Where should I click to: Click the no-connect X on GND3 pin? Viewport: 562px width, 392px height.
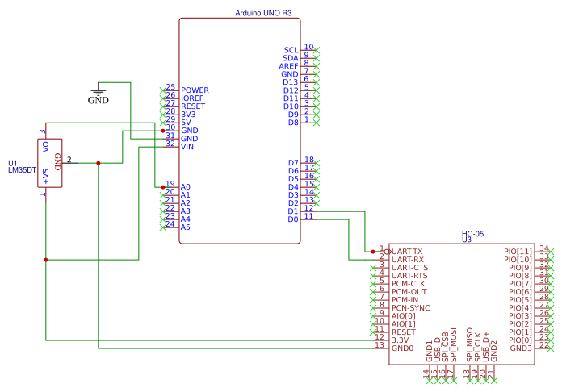(x=551, y=348)
